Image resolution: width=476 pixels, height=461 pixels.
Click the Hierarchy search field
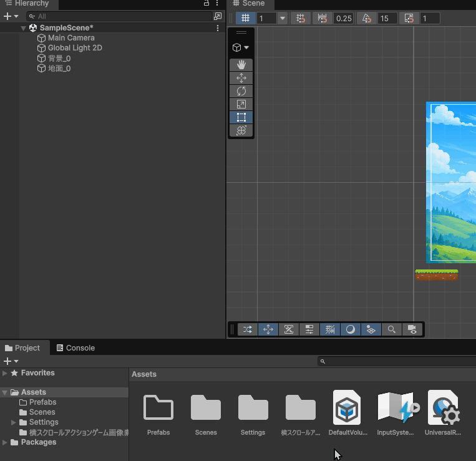coord(119,16)
